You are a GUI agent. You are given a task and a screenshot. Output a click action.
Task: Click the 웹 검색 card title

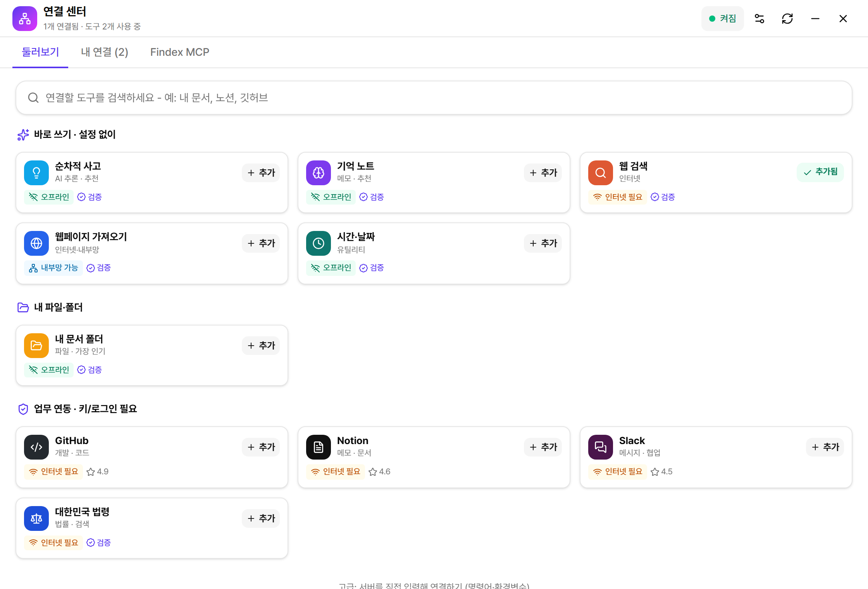[633, 166]
